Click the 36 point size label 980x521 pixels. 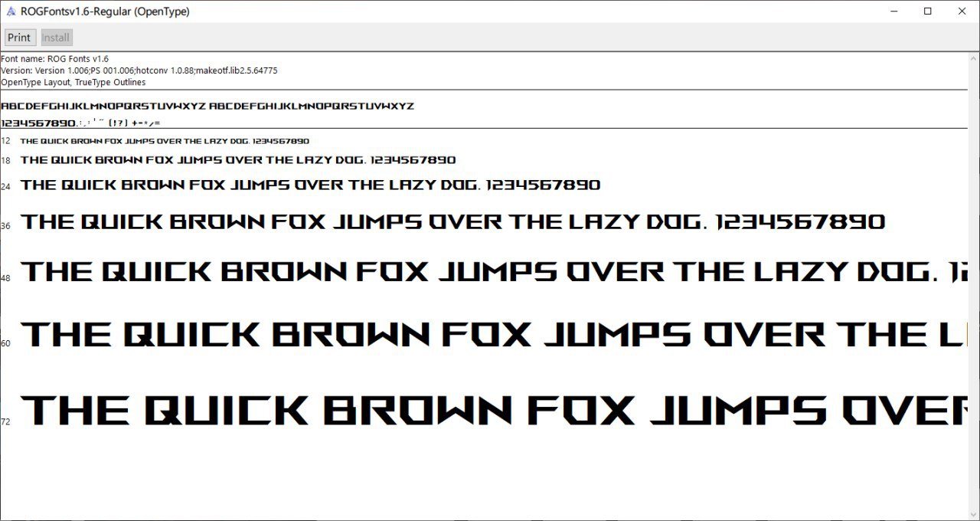pos(6,226)
